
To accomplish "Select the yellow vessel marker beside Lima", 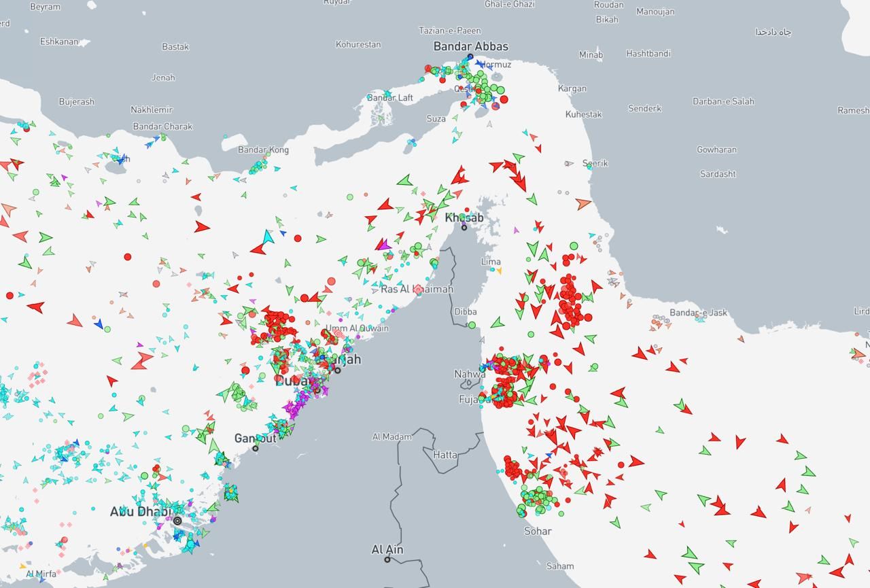I will 499,271.
